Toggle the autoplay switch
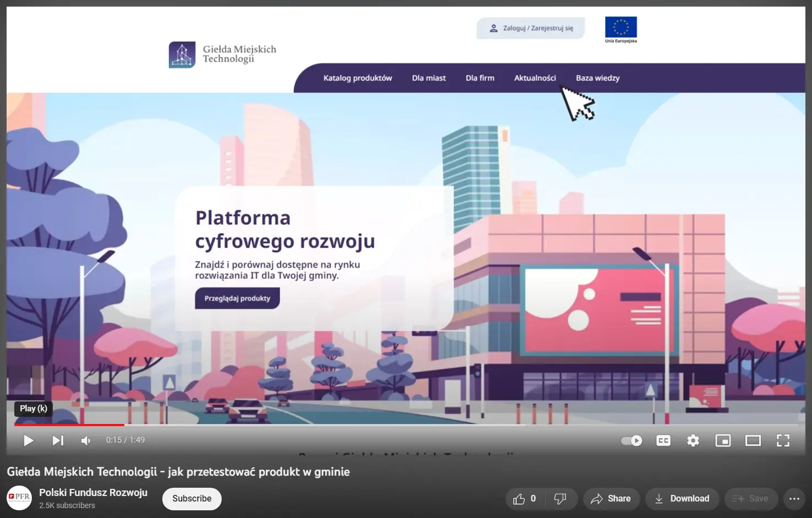Screen dimensions: 812x518 click(632, 440)
